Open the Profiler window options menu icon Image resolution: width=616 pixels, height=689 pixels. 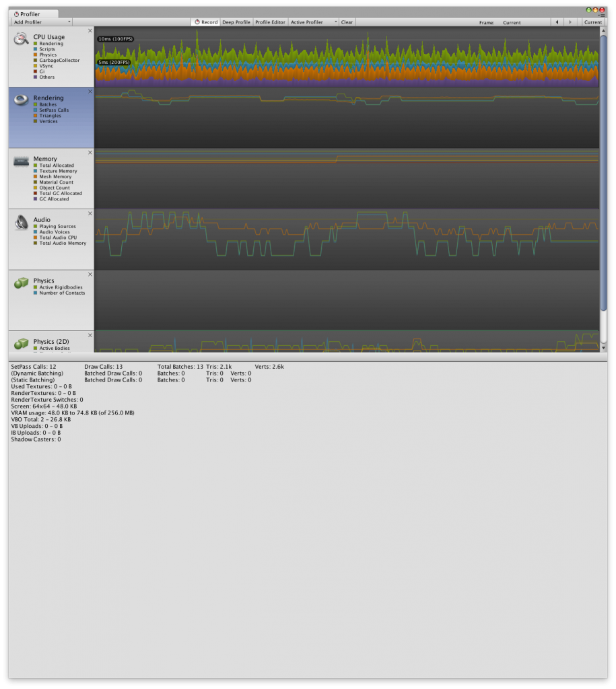(602, 15)
